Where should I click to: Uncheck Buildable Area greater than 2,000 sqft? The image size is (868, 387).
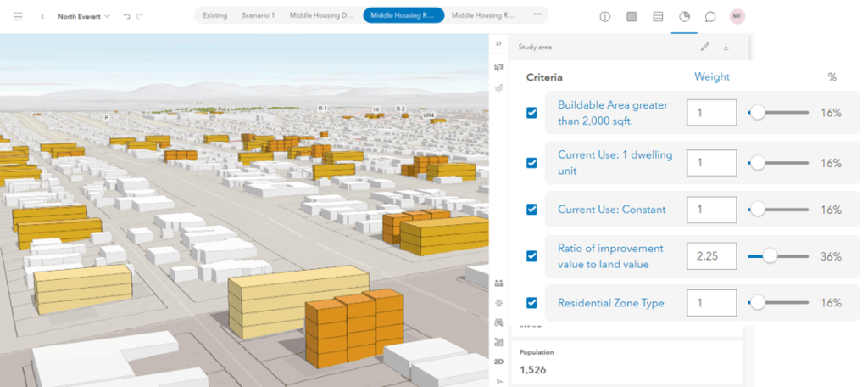pyautogui.click(x=532, y=113)
